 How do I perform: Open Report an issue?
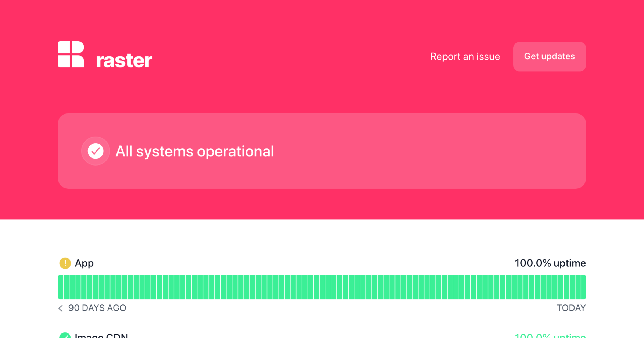(465, 57)
